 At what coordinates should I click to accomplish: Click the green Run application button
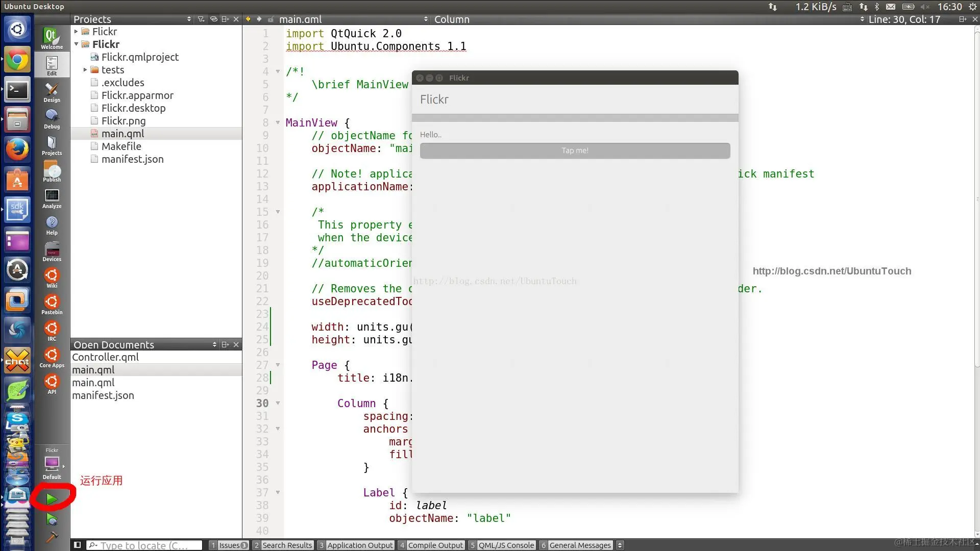pos(51,498)
